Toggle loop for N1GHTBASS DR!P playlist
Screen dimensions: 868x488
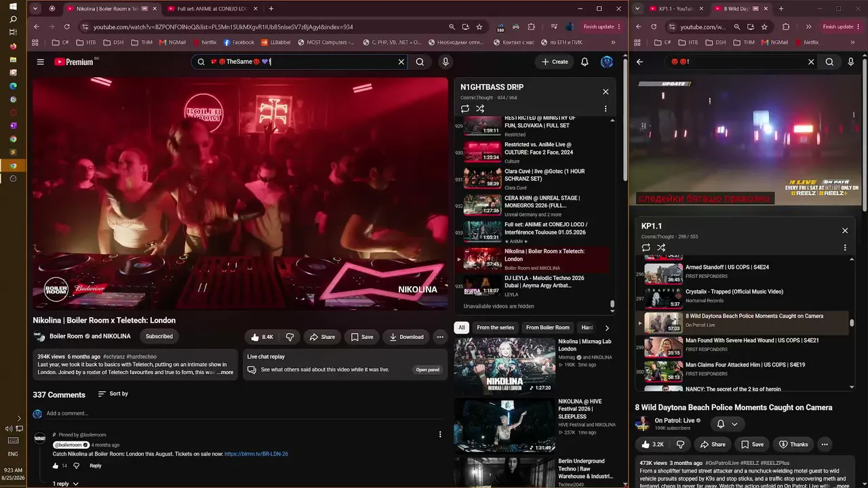[x=465, y=108]
